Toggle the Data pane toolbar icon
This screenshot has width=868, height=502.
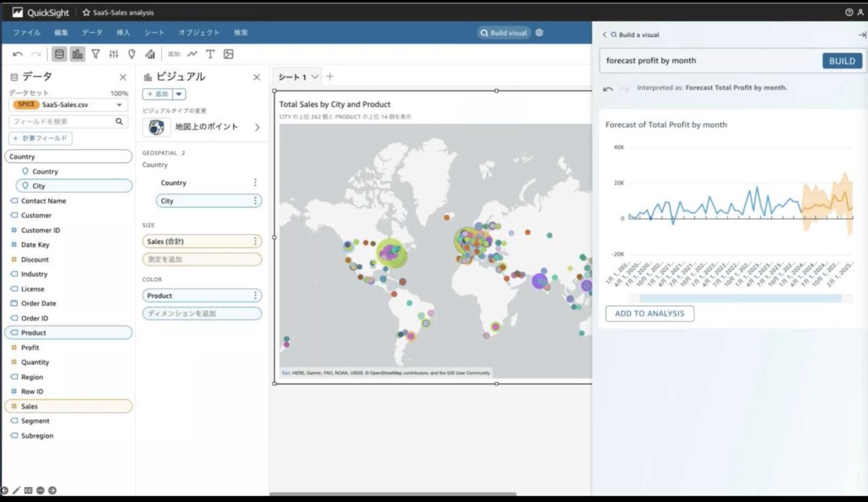[59, 54]
